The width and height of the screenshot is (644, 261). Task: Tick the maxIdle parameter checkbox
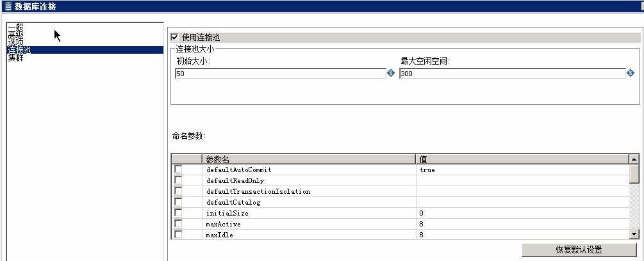pos(178,235)
